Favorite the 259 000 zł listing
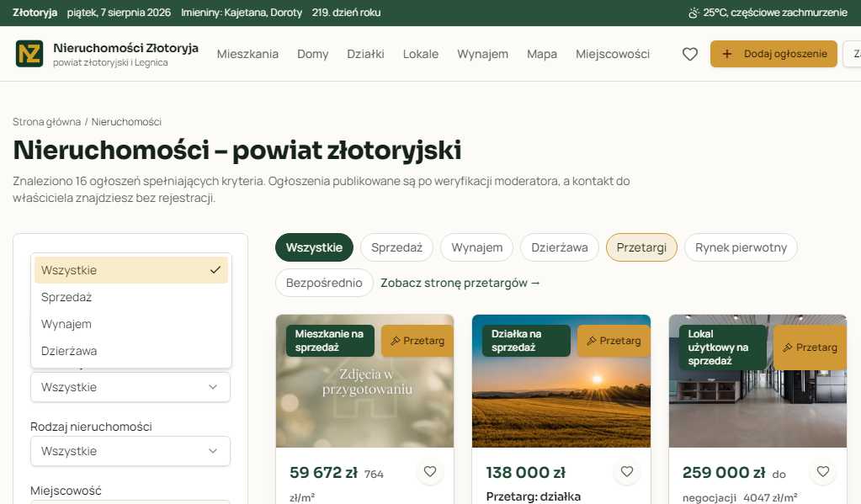Viewport: 861px width, 504px height. click(822, 472)
